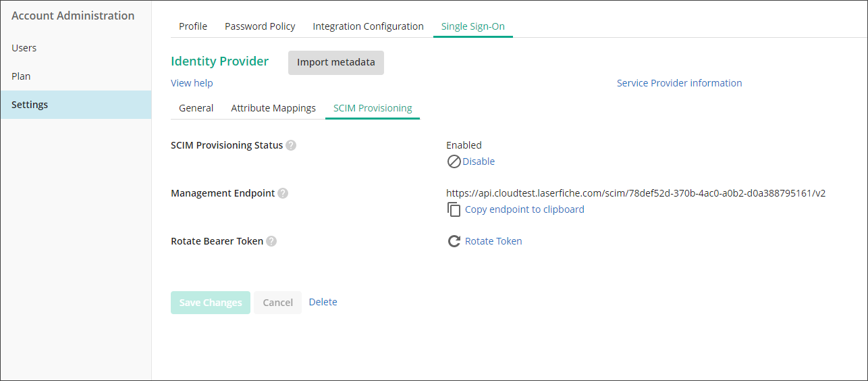Image resolution: width=868 pixels, height=381 pixels.
Task: Click Copy endpoint to clipboard link
Action: 524,209
